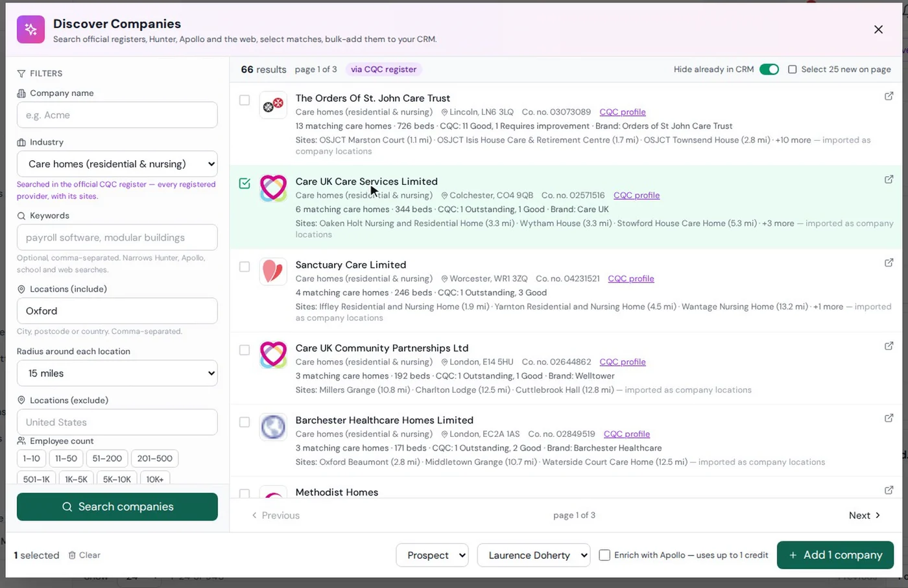This screenshot has height=588, width=908.
Task: Tick Barchester Healthcare Homes Limited checkbox
Action: (245, 422)
